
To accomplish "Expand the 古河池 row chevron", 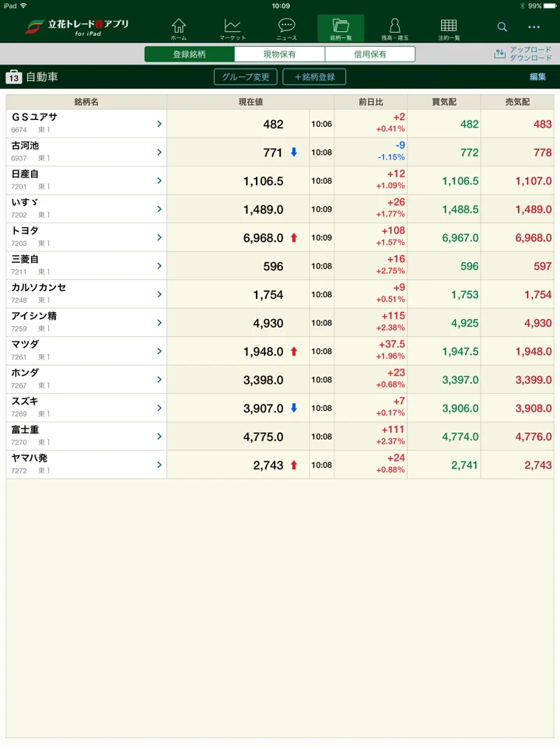I will (x=159, y=153).
